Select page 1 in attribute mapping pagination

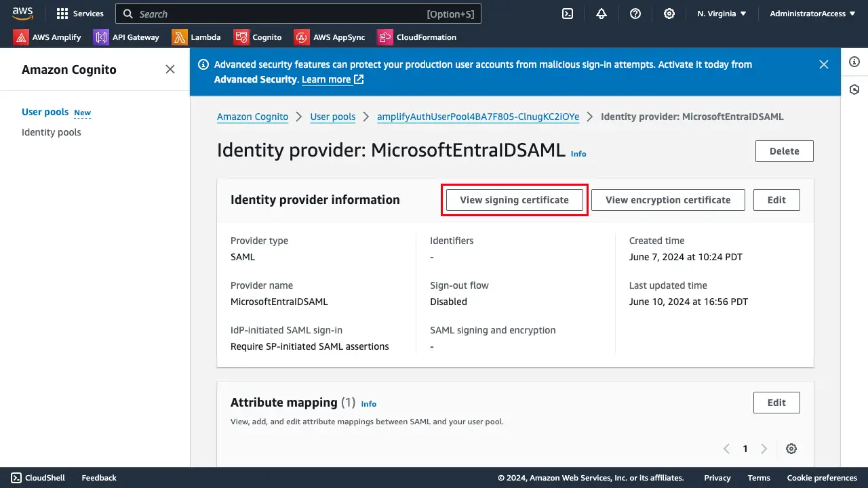pos(745,449)
